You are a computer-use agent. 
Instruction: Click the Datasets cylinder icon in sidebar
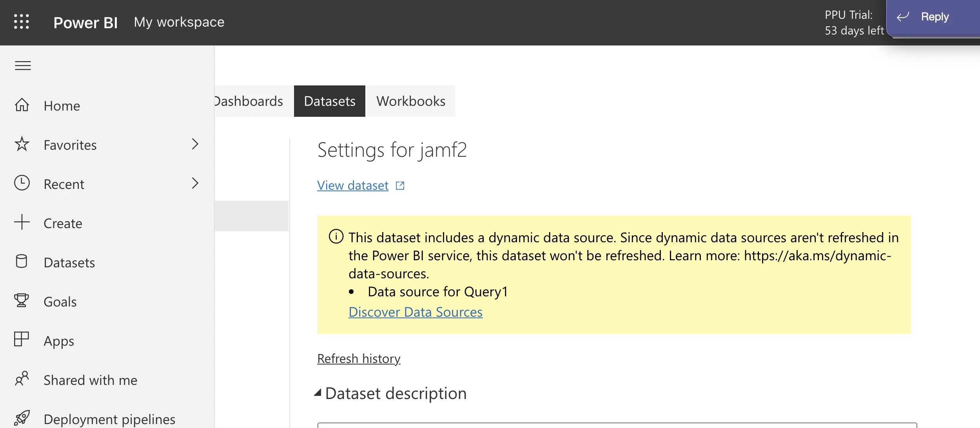click(22, 261)
